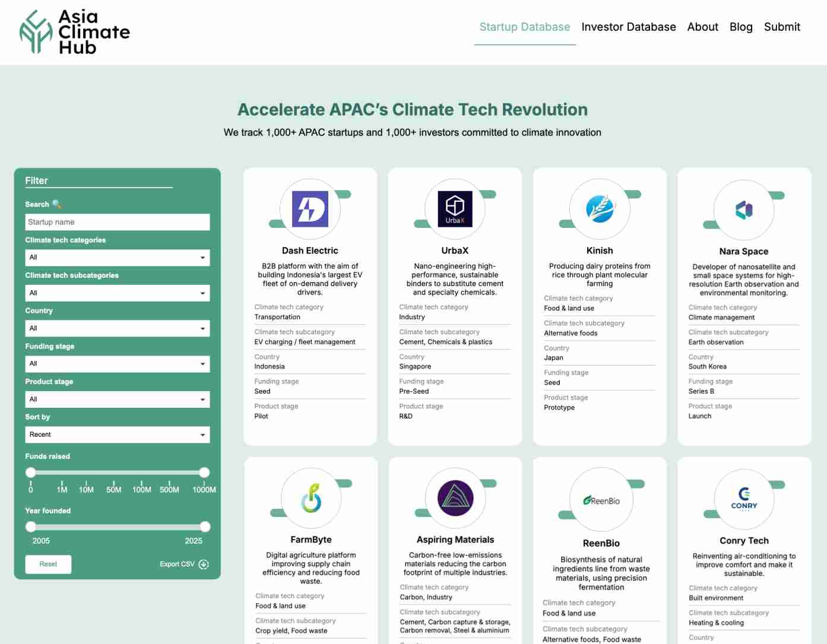This screenshot has height=644, width=827.
Task: Open the Aspiring Materials startup name
Action: pos(455,540)
